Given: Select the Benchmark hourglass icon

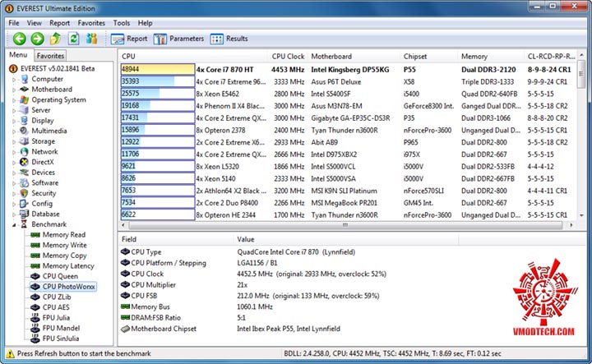Looking at the screenshot, I should (25, 224).
